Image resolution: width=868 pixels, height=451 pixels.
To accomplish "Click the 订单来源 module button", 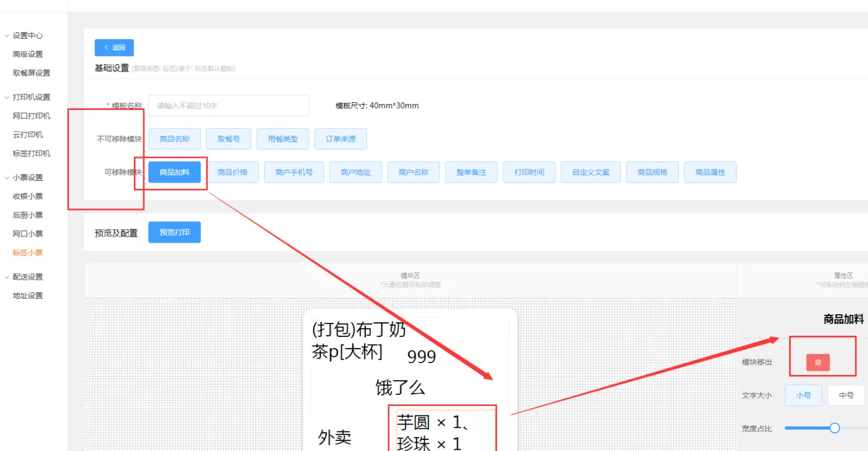I will 341,139.
